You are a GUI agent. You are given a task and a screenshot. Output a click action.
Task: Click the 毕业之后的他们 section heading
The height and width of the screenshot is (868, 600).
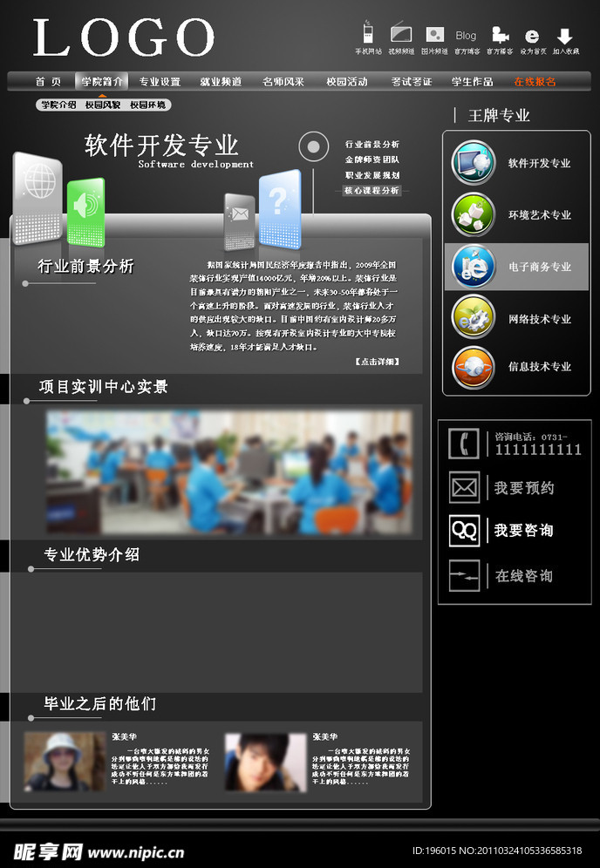click(100, 703)
